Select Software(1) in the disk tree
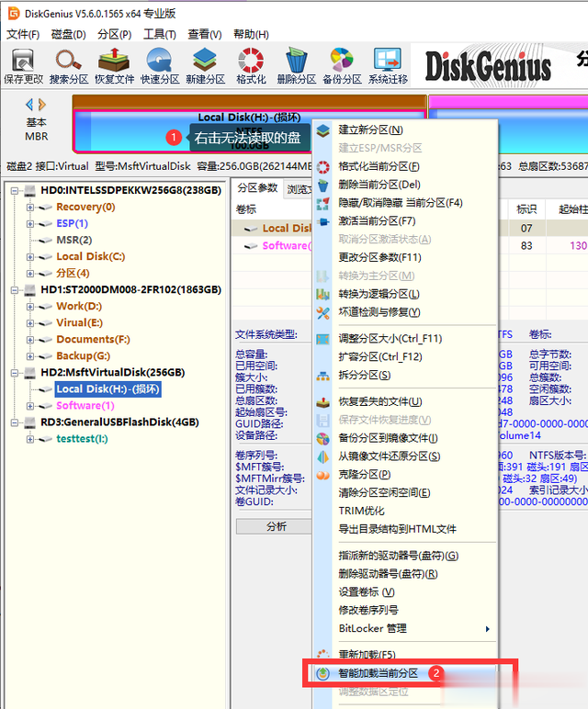The image size is (588, 709). (85, 406)
